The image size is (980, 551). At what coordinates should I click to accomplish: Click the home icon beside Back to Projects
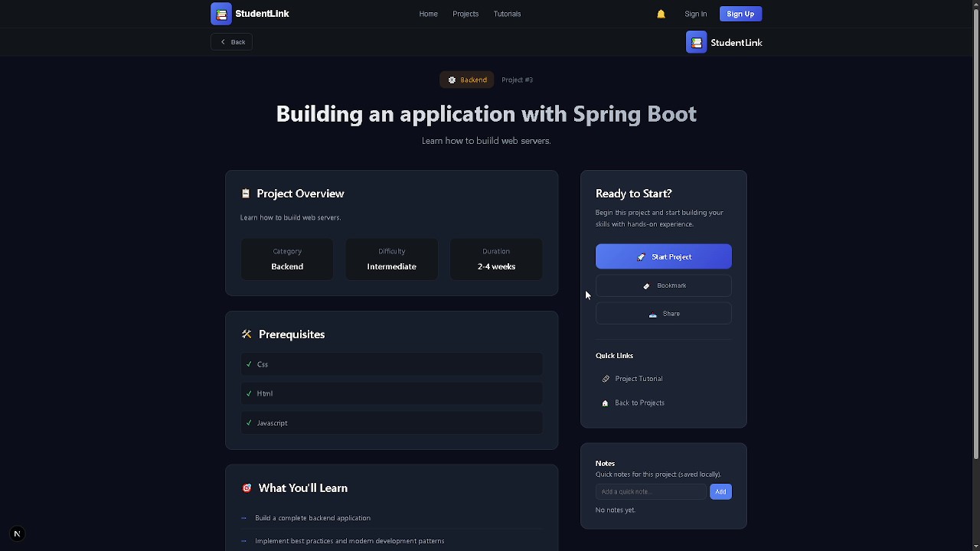tap(604, 403)
